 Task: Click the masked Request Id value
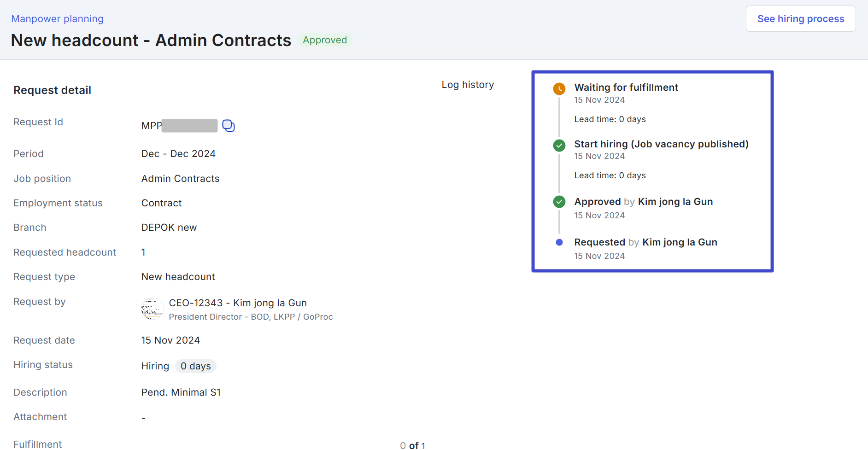pyautogui.click(x=189, y=126)
